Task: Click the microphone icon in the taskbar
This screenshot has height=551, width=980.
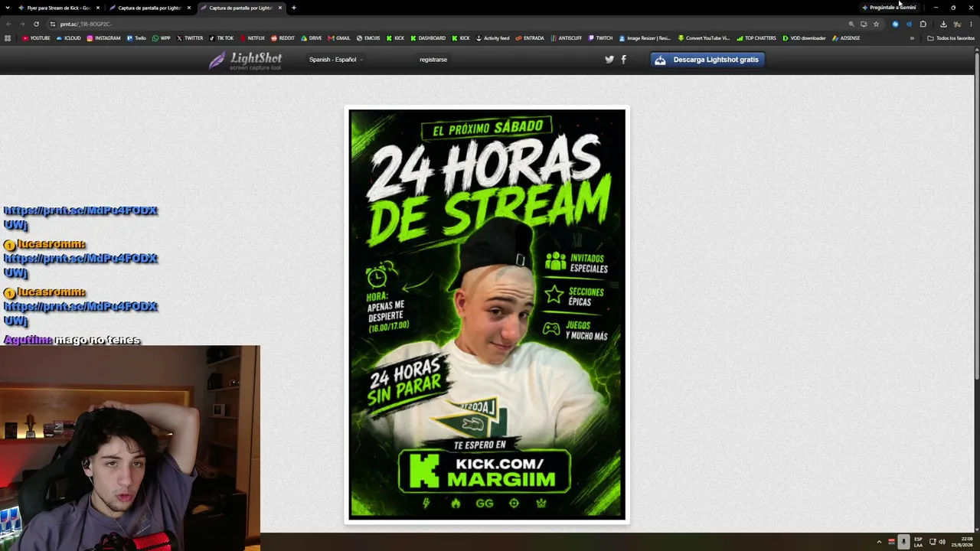Action: point(903,542)
